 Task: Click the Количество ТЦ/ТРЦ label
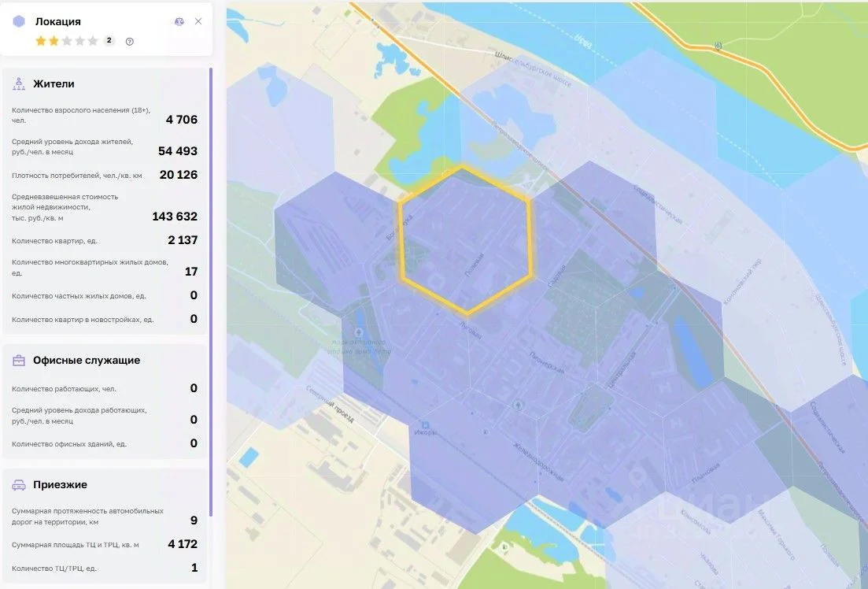coord(54,569)
